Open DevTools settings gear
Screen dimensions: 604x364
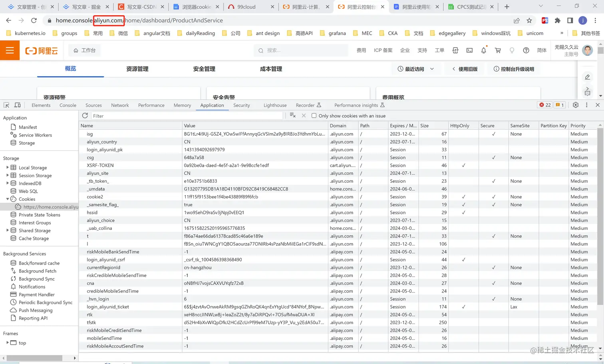click(576, 105)
